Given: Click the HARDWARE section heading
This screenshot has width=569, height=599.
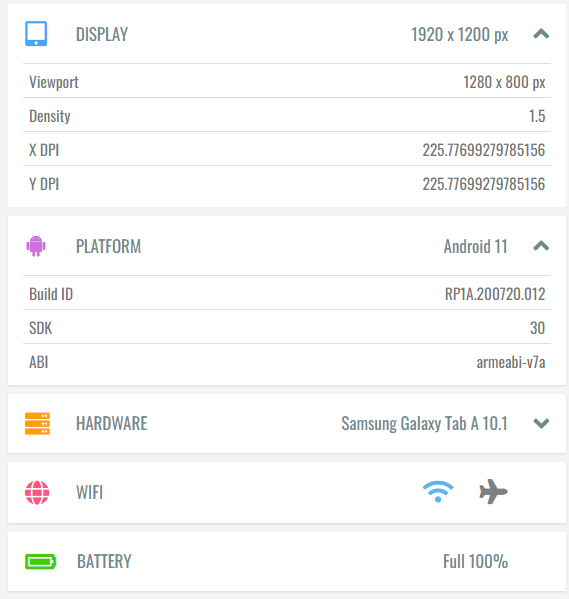Looking at the screenshot, I should (112, 423).
